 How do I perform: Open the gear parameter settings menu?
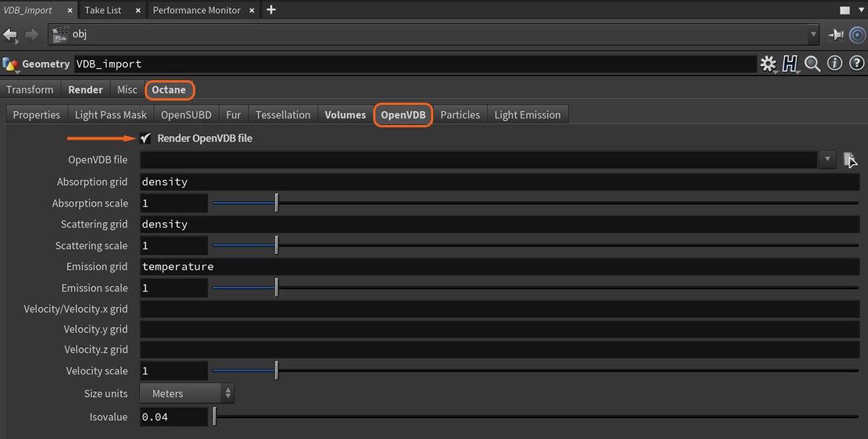point(767,64)
